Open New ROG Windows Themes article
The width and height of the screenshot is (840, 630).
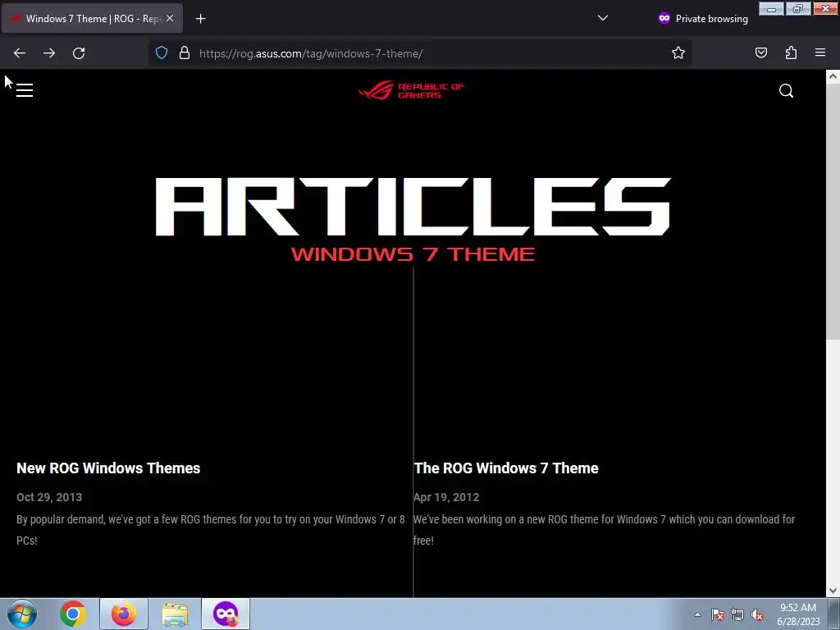pyautogui.click(x=108, y=468)
